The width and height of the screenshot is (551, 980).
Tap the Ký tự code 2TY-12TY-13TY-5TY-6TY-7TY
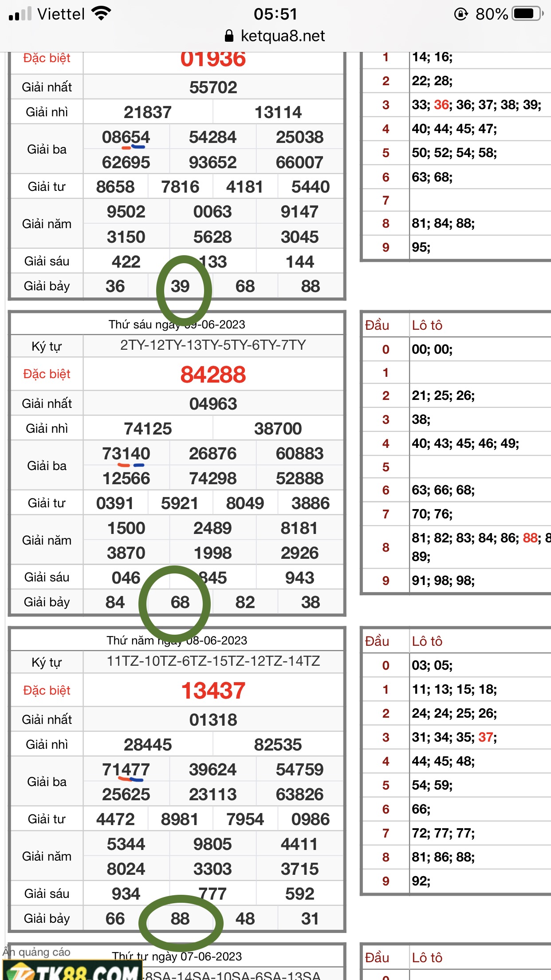(x=213, y=345)
